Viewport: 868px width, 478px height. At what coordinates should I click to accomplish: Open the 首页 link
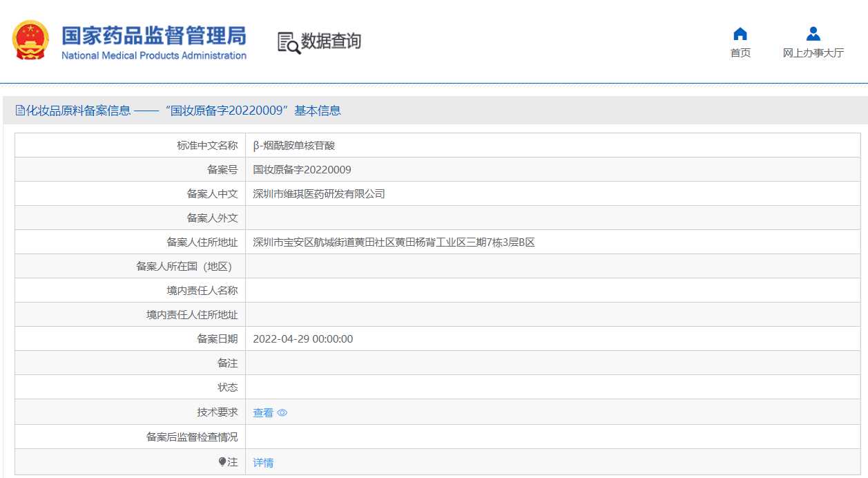[x=740, y=53]
